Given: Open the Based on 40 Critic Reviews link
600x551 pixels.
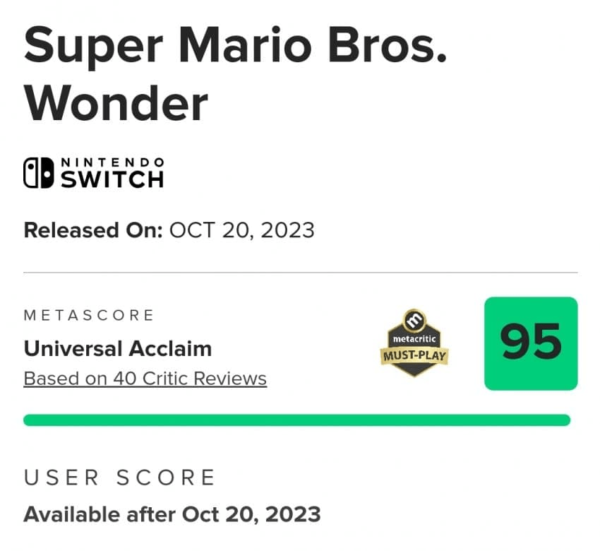Looking at the screenshot, I should click(145, 379).
